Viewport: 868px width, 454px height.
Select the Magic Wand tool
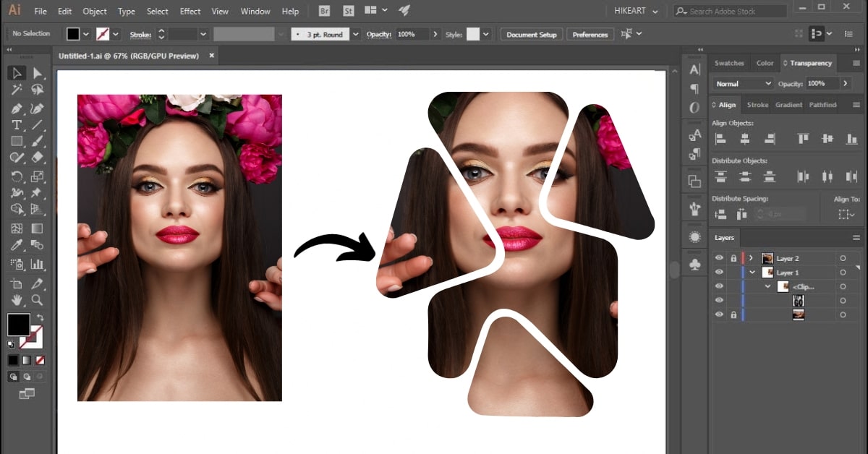tap(17, 90)
